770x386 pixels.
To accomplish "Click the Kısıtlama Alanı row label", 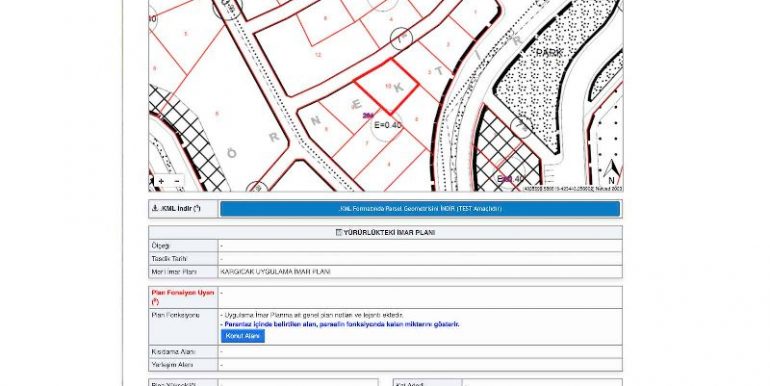I will (x=166, y=352).
